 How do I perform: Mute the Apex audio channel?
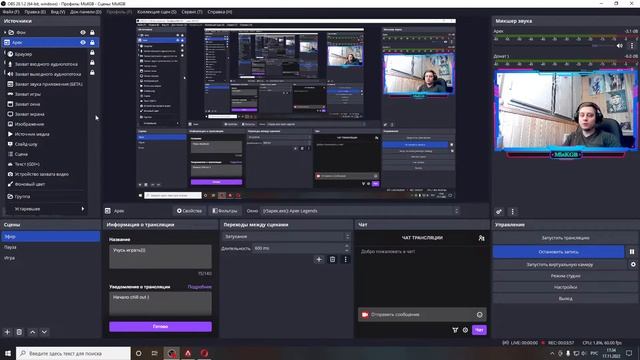[x=620, y=46]
